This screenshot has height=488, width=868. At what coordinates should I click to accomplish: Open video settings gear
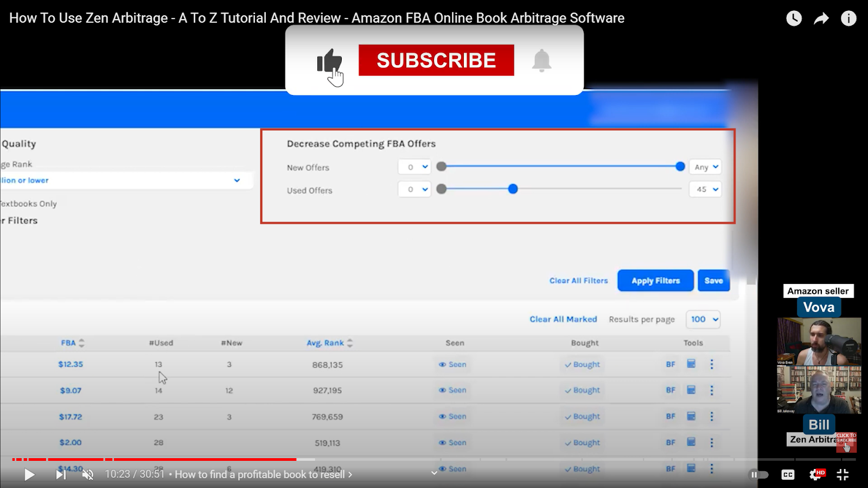pyautogui.click(x=816, y=475)
